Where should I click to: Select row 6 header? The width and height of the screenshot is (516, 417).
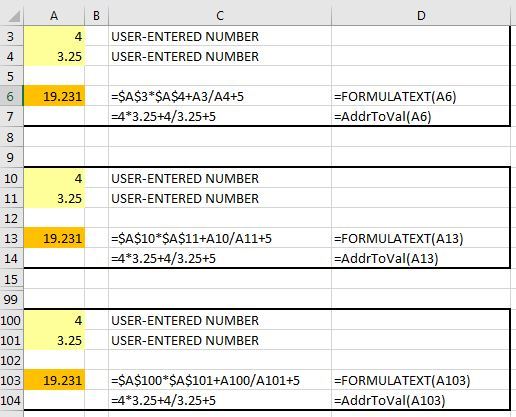point(11,96)
